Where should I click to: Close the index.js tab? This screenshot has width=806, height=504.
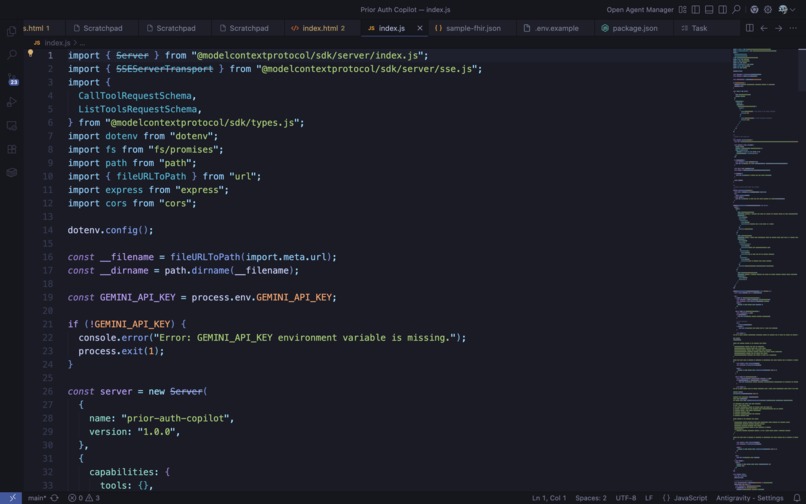pyautogui.click(x=419, y=28)
